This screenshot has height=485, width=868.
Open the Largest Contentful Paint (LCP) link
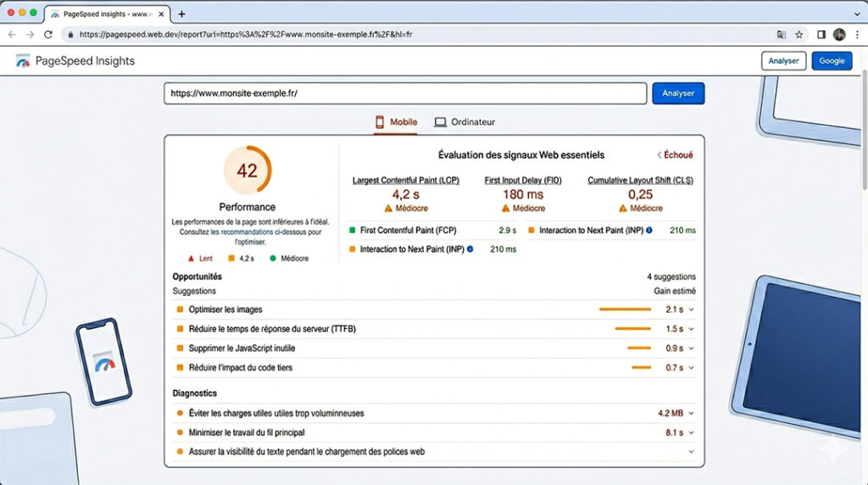pos(405,181)
